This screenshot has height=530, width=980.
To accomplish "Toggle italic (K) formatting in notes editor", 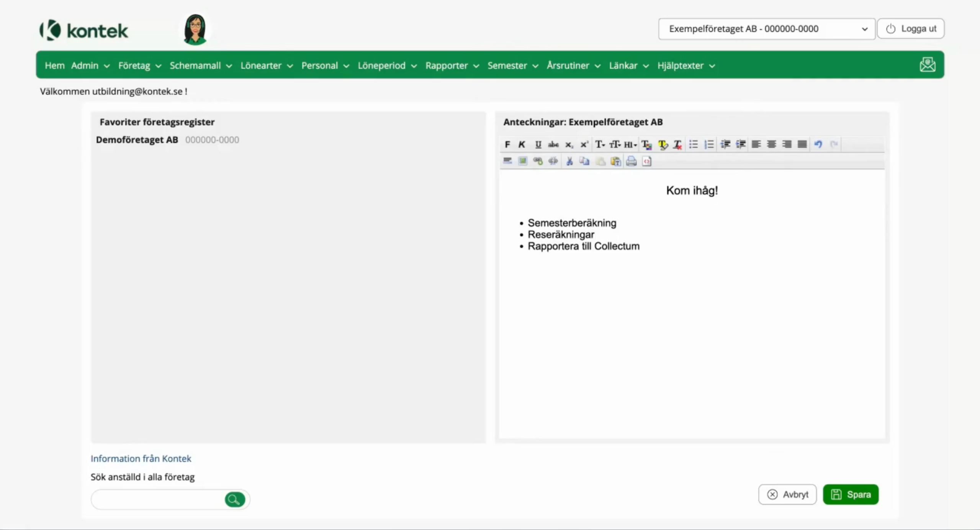I will pyautogui.click(x=522, y=144).
